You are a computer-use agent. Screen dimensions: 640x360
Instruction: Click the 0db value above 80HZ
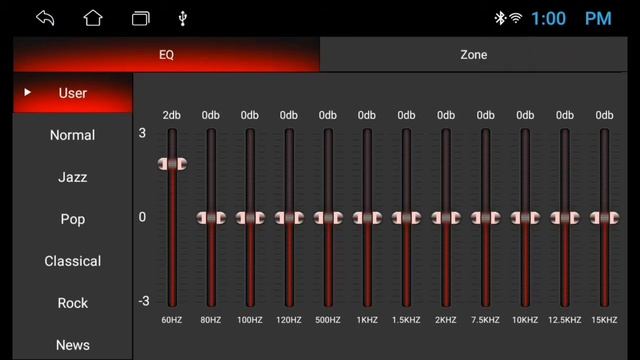tap(211, 116)
